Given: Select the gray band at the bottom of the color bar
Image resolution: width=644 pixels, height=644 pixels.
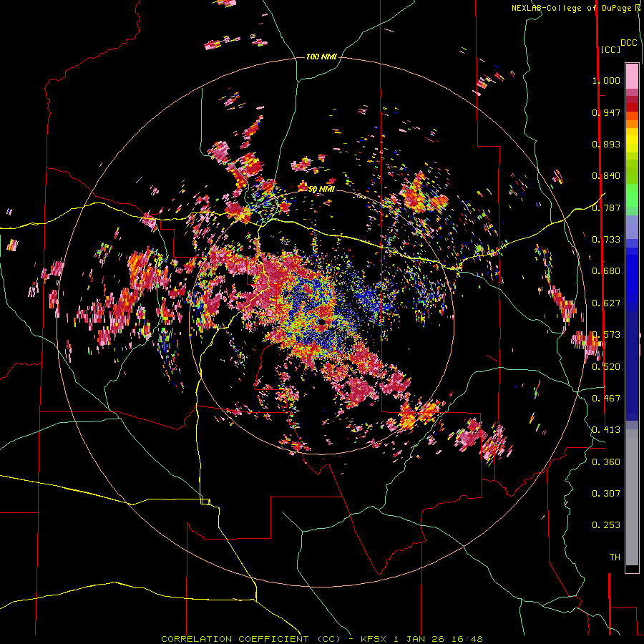Looking at the screenshot, I should 632,497.
